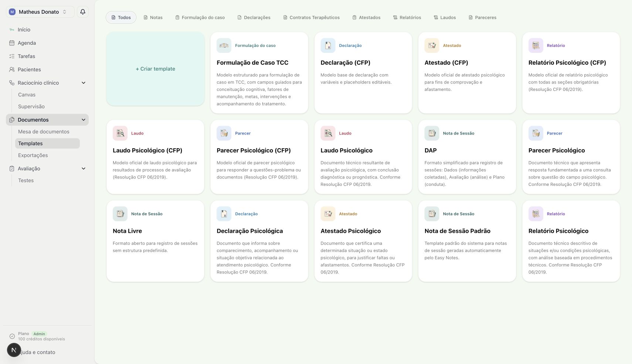This screenshot has height=364, width=632.
Task: Select Templates in the sidebar
Action: click(47, 143)
